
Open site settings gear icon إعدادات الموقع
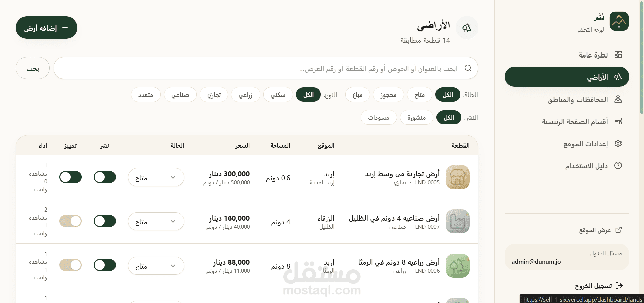[x=618, y=143]
